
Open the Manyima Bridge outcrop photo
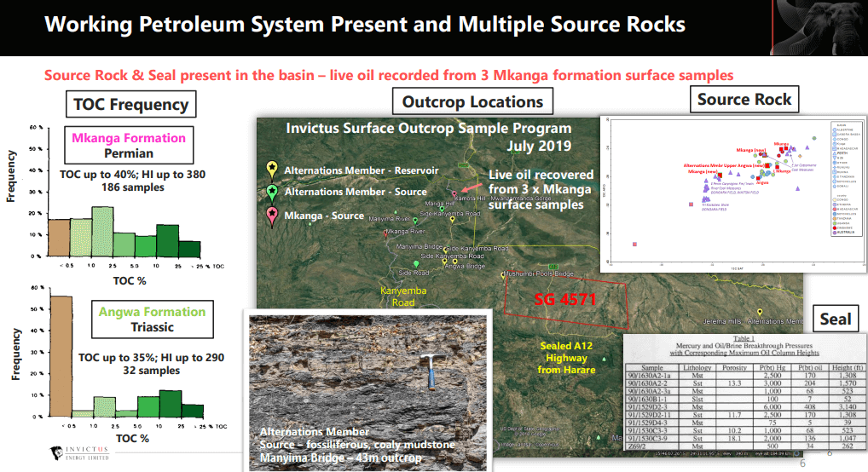tap(367, 392)
